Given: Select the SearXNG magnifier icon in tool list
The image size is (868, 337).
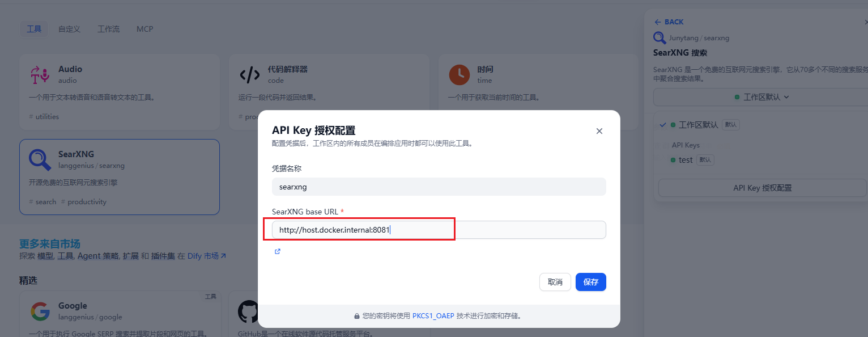Looking at the screenshot, I should pos(40,159).
